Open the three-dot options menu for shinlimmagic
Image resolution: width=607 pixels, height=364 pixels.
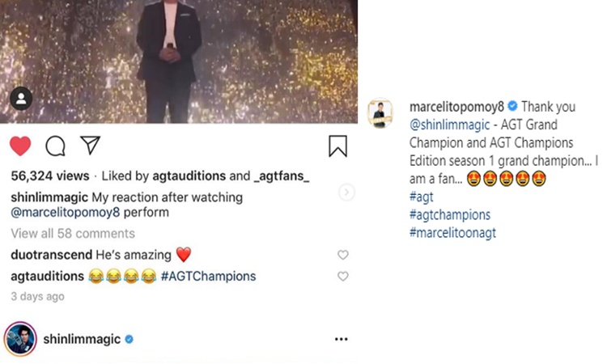[341, 339]
